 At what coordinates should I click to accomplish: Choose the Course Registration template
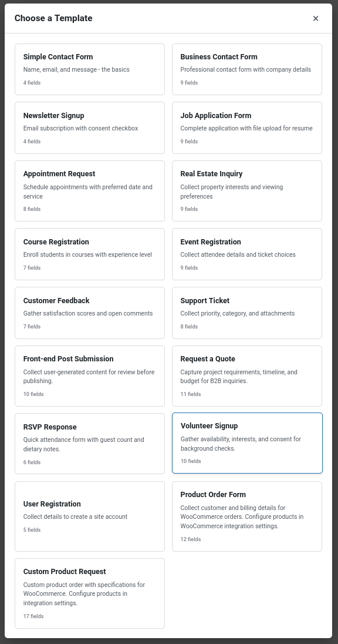(89, 254)
